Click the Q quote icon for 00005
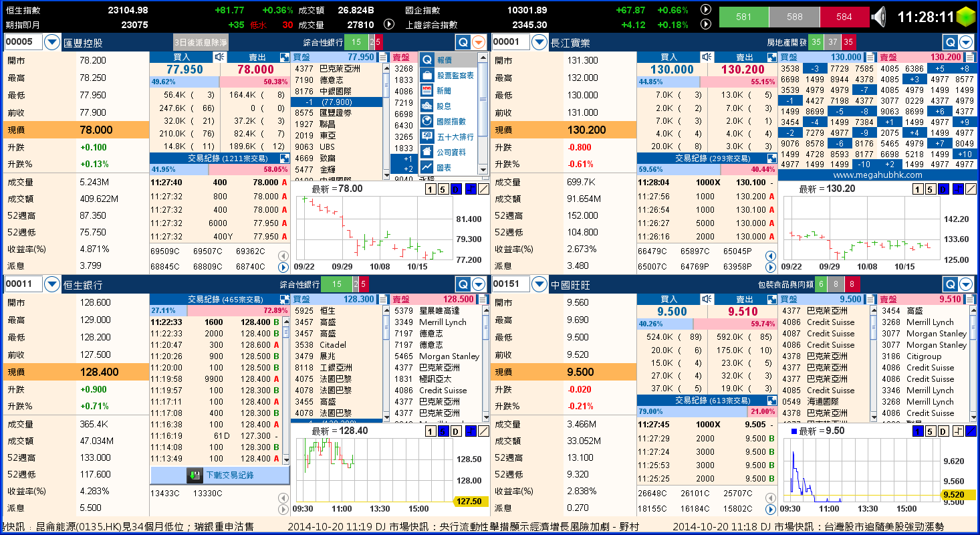980x535 pixels. 463,42
